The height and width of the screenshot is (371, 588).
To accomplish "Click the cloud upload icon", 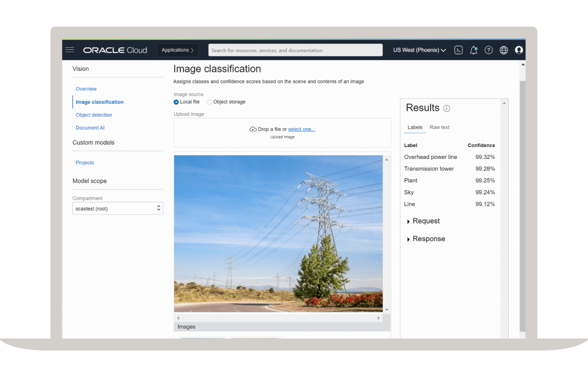I will (x=253, y=130).
